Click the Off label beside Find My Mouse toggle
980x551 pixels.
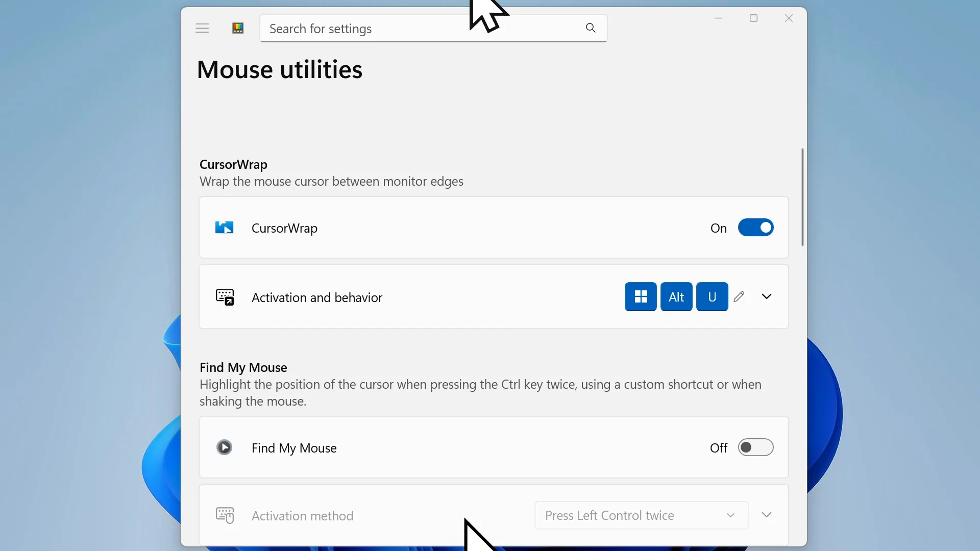[719, 448]
